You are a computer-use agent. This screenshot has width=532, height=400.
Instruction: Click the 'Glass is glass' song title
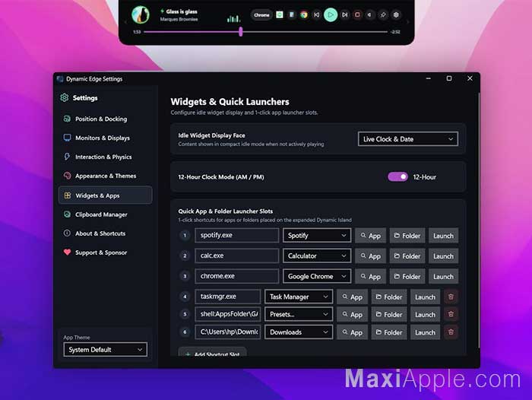click(182, 11)
